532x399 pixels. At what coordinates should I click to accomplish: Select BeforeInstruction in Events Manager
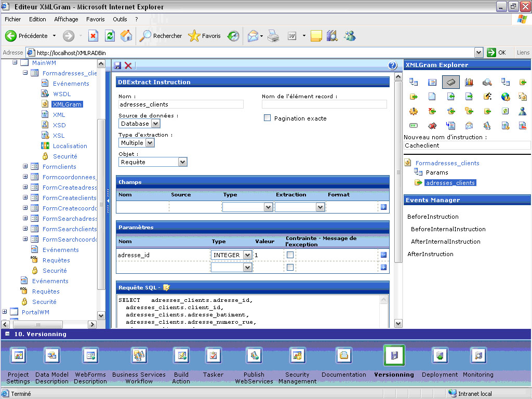pyautogui.click(x=433, y=217)
